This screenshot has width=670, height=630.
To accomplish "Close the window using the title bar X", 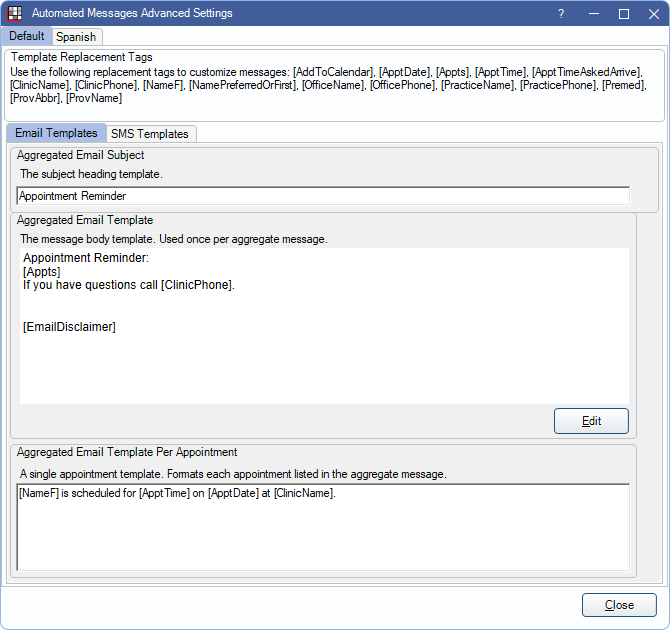I will click(651, 13).
